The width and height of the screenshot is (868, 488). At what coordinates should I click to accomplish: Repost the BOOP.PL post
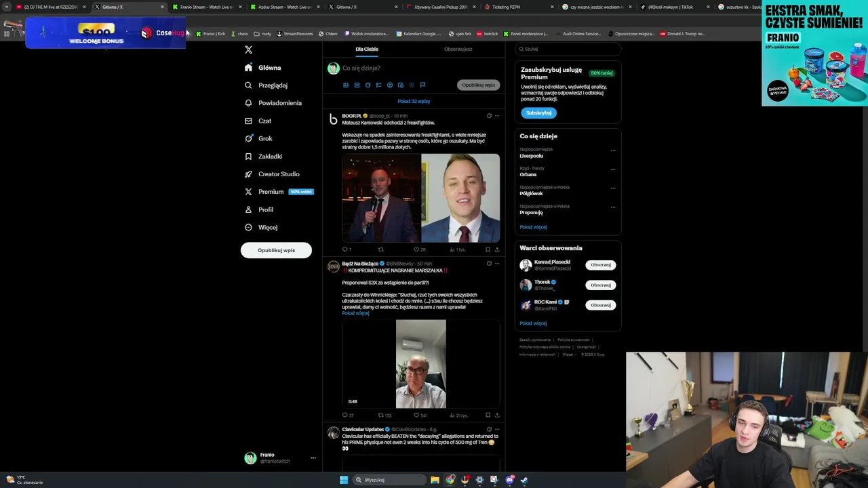pyautogui.click(x=380, y=249)
